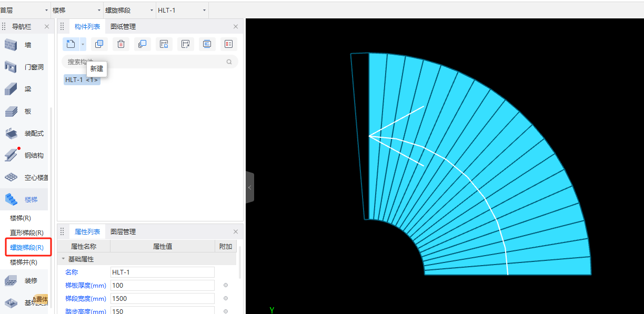Viewport: 644px width, 314px height.
Task: Edit the 名称 value HLT-1 field
Action: pos(163,272)
